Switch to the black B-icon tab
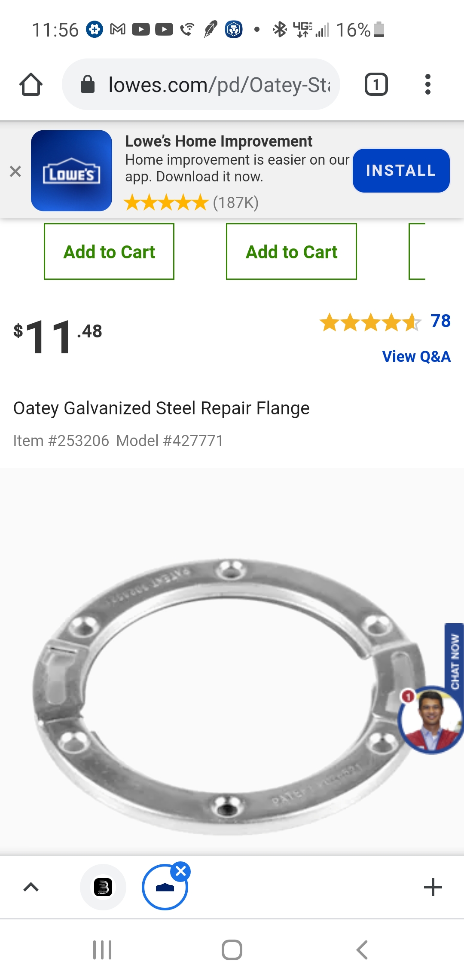464x980 pixels. tap(103, 887)
